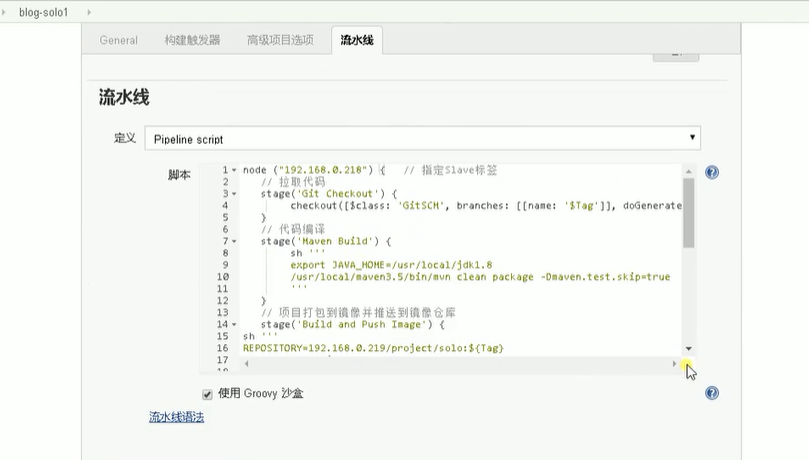809x460 pixels.
Task: Collapse the Maven Build stage fold at line 7
Action: [234, 241]
